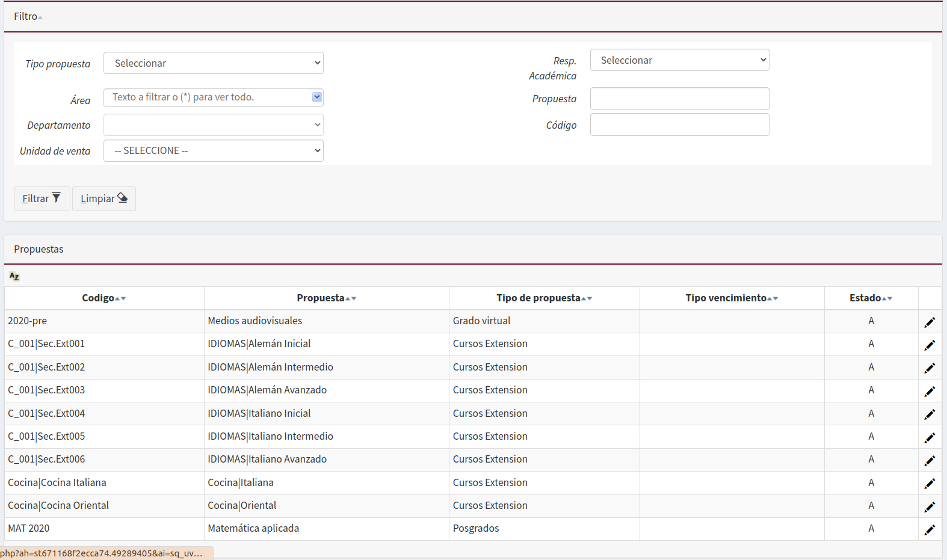
Task: Click the Filtrar button
Action: pyautogui.click(x=42, y=198)
